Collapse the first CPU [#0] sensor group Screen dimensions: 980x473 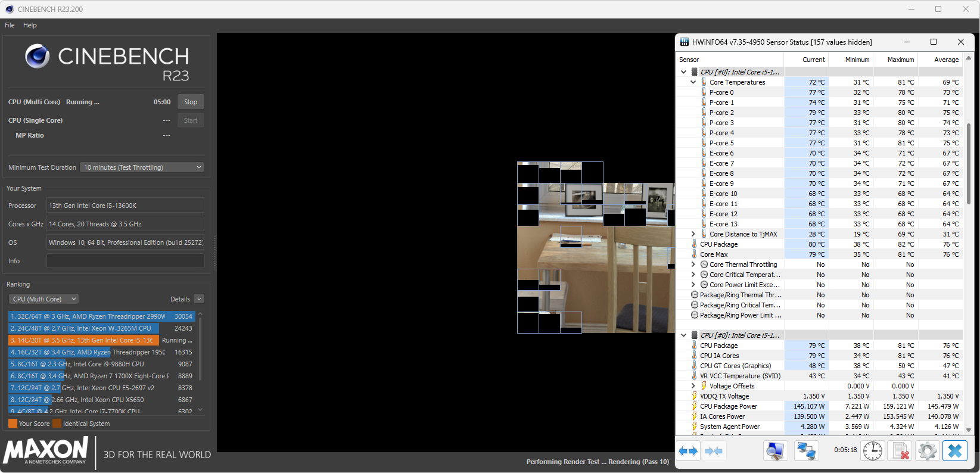point(683,72)
